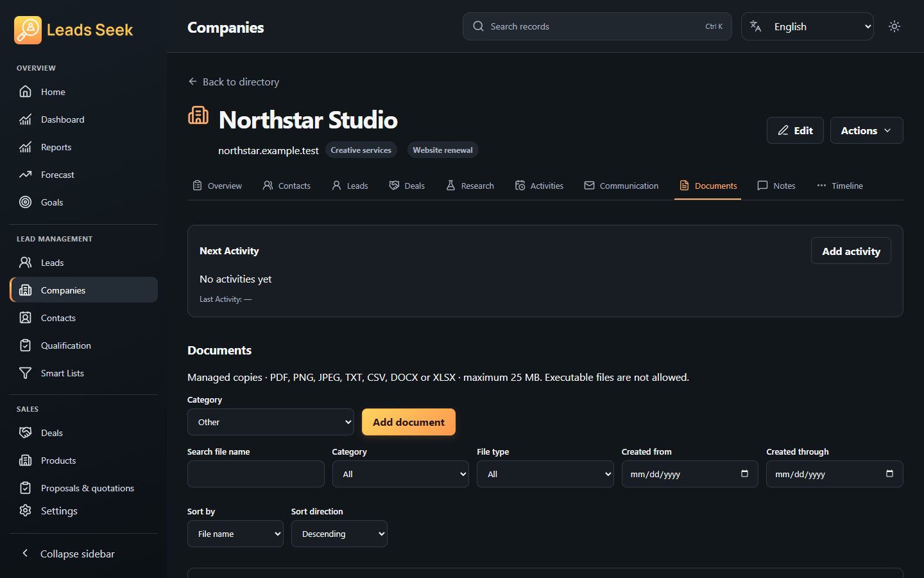Switch to the company Deals tab
The height and width of the screenshot is (578, 924).
coord(407,186)
